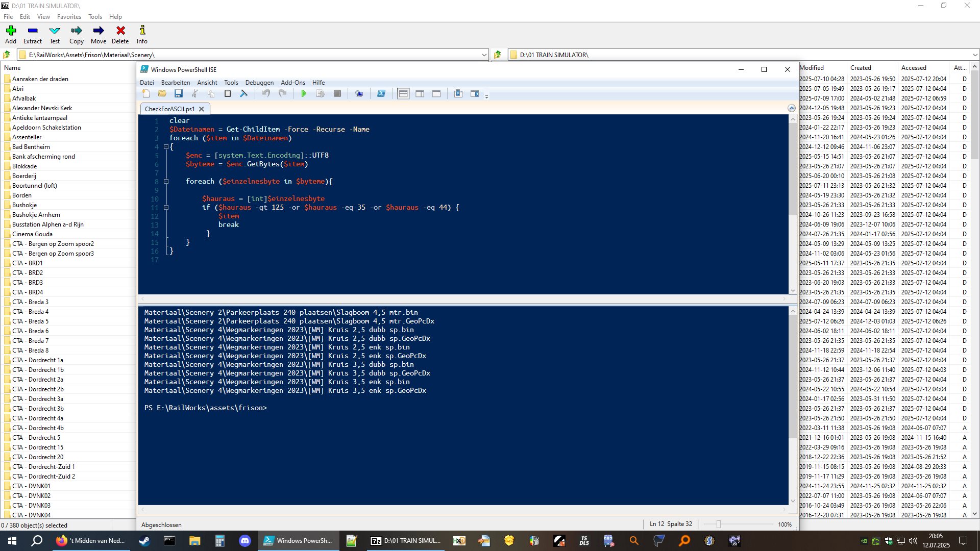Open new remote PowerShell tab
Screen dimensions: 980x551
coord(359,93)
